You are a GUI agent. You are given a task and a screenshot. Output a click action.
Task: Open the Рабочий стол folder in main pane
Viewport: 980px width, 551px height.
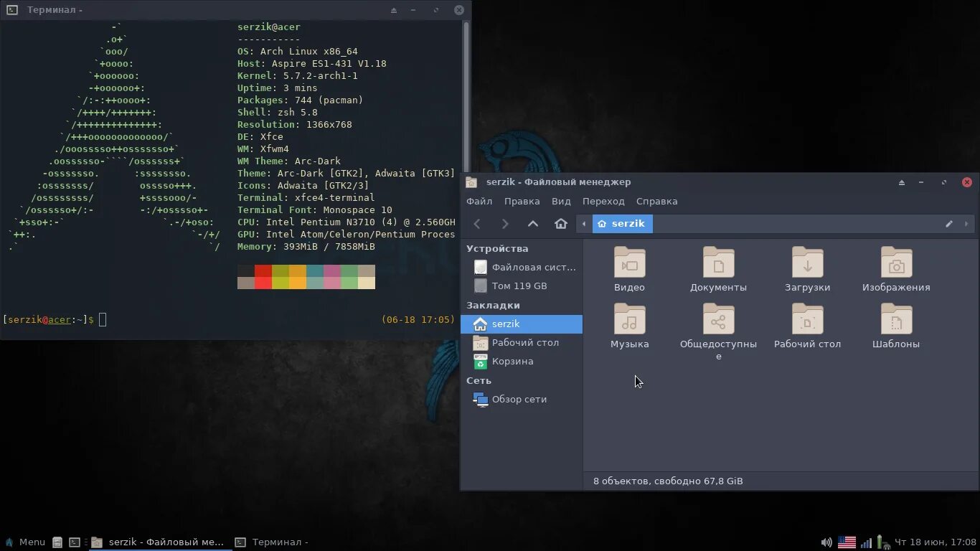[x=807, y=326]
